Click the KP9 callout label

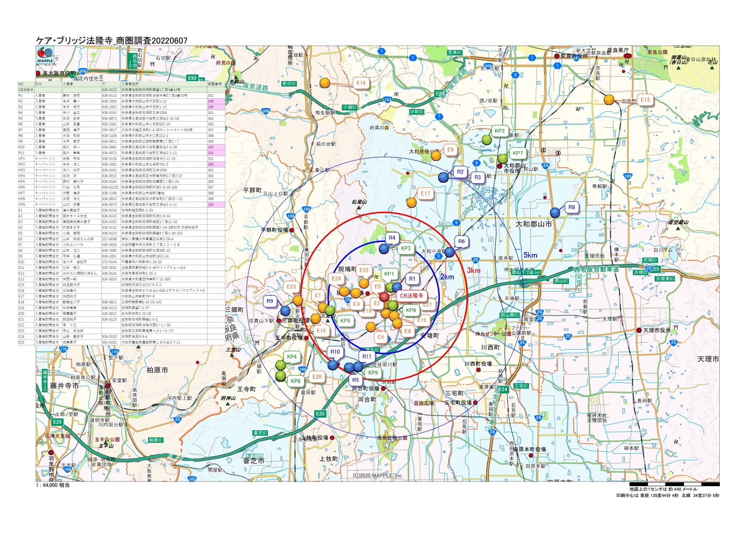pos(373,372)
